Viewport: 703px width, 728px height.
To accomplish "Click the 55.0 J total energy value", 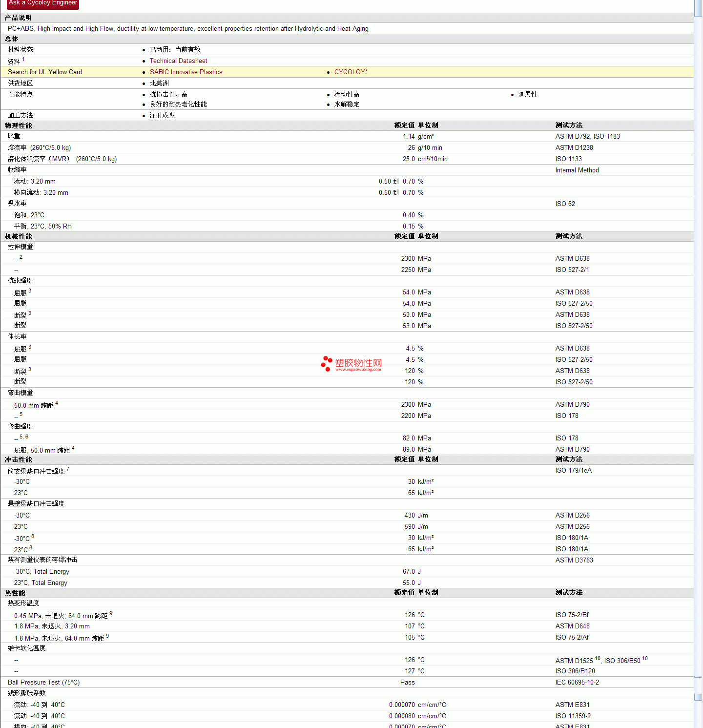I will (x=412, y=583).
